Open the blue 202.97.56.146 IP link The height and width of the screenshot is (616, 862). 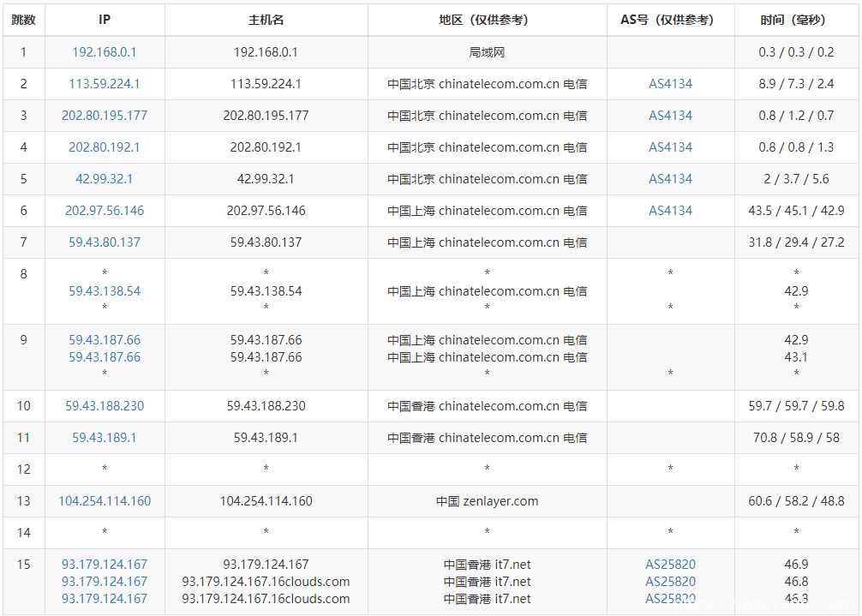click(105, 211)
